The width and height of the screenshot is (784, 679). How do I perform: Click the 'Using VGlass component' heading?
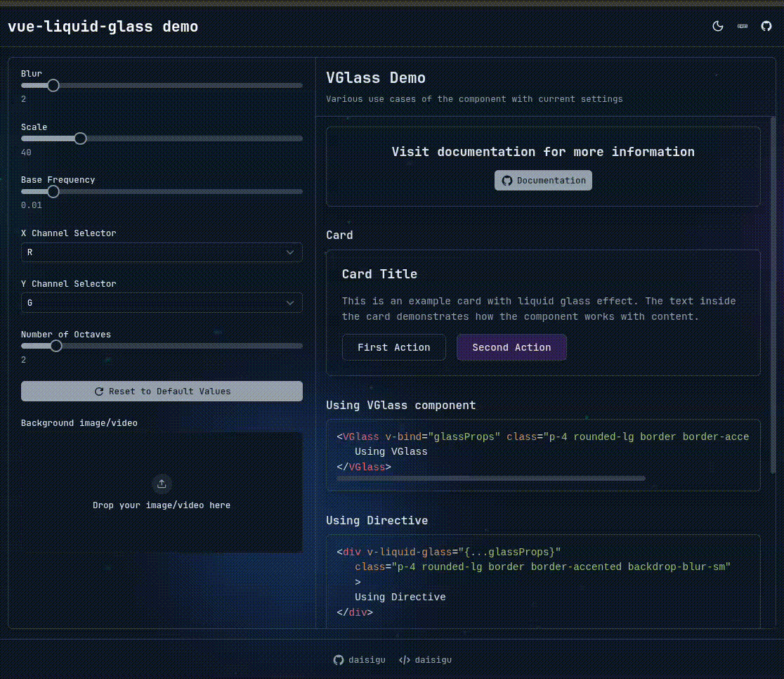(x=400, y=406)
